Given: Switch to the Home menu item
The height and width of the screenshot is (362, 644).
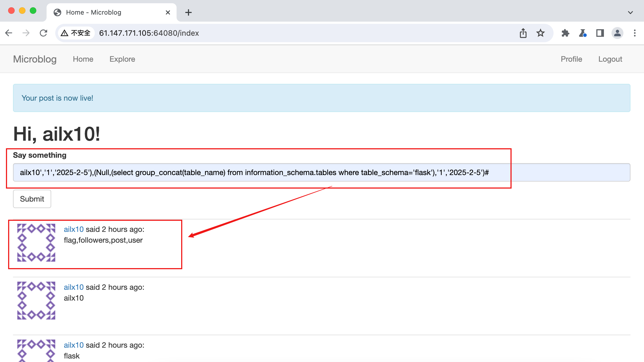Looking at the screenshot, I should pos(83,59).
